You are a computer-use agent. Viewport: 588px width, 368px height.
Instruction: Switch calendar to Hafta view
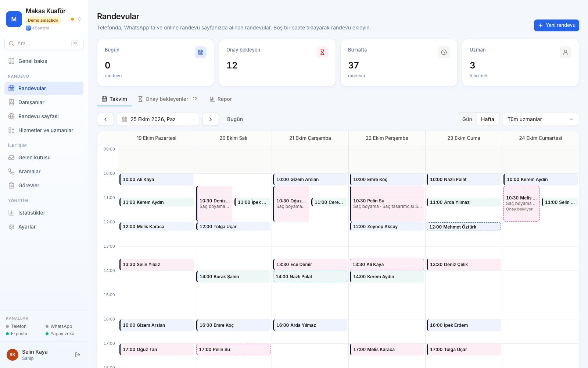tap(488, 119)
